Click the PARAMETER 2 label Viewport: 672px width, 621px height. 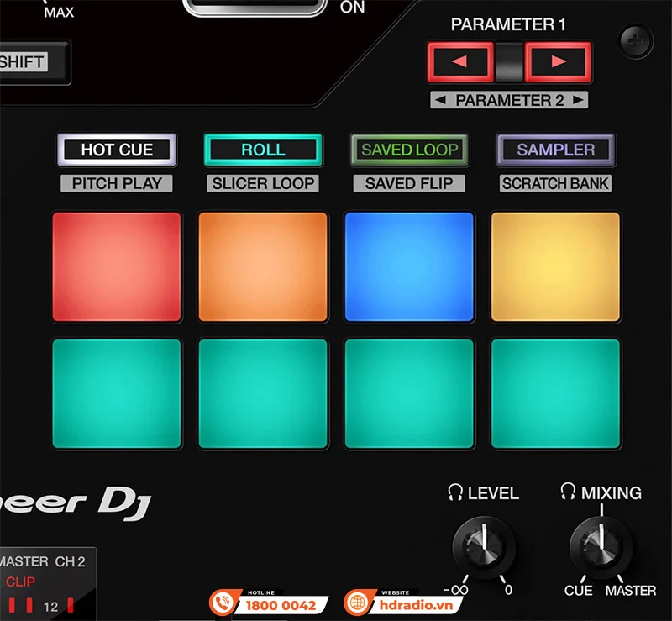[509, 100]
